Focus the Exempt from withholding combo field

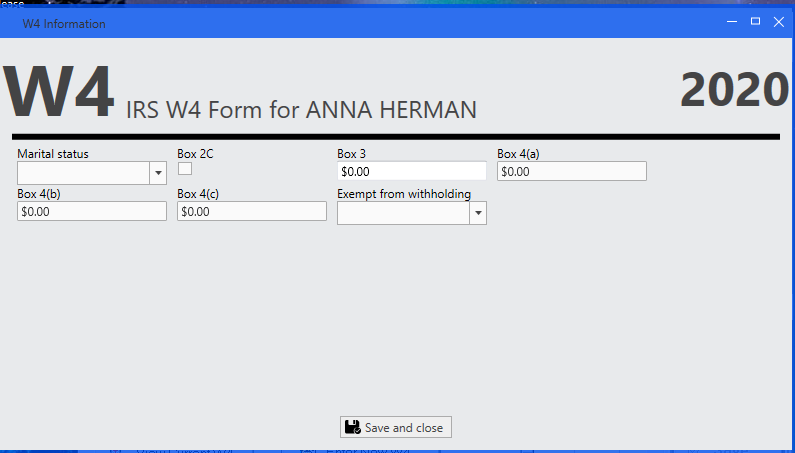pos(412,213)
